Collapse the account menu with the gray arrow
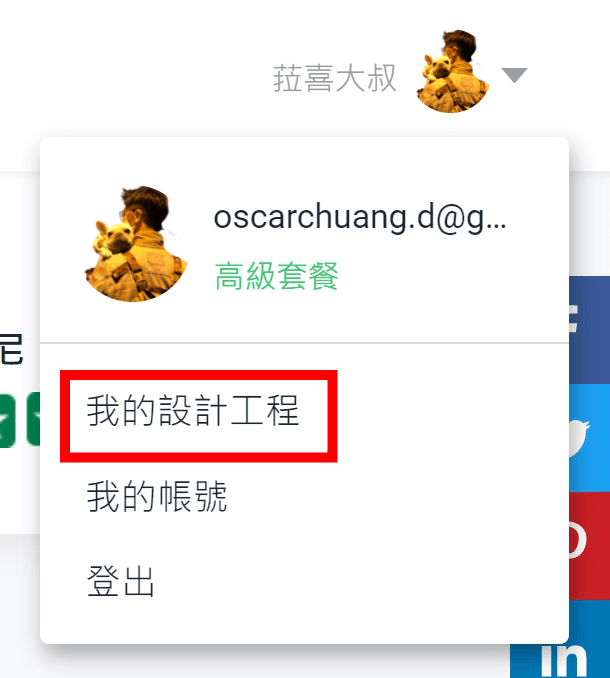Image resolution: width=610 pixels, height=678 pixels. click(514, 75)
